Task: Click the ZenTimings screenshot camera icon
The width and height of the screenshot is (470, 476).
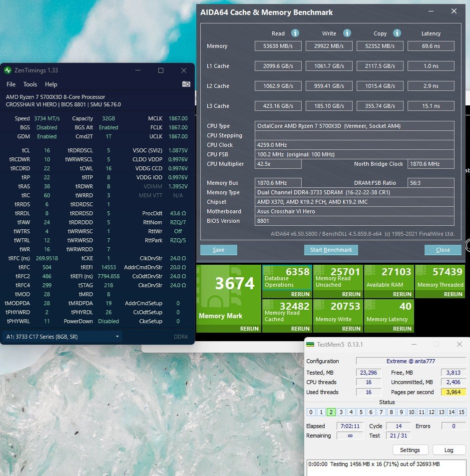Action: [x=186, y=84]
